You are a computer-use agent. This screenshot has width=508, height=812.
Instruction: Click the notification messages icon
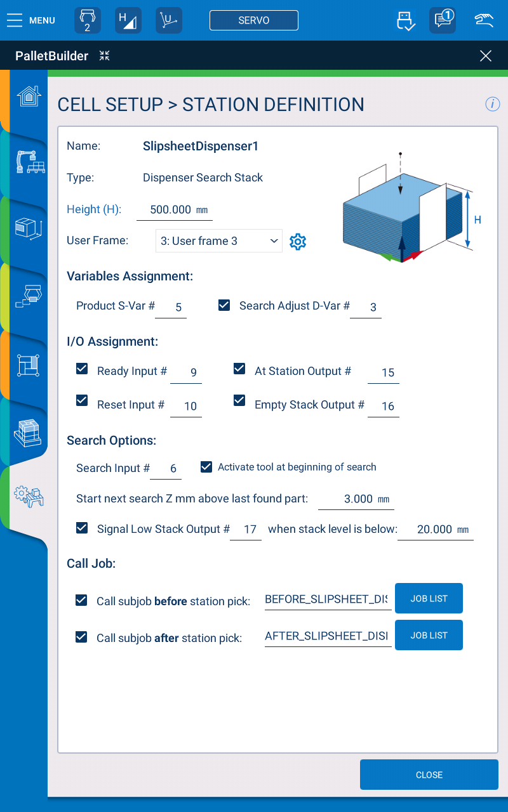pos(443,20)
